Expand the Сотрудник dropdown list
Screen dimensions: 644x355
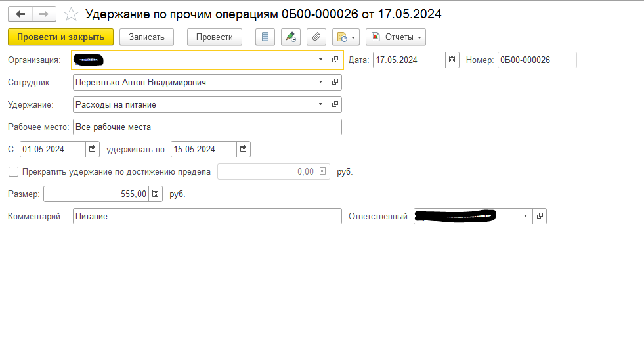(x=320, y=83)
